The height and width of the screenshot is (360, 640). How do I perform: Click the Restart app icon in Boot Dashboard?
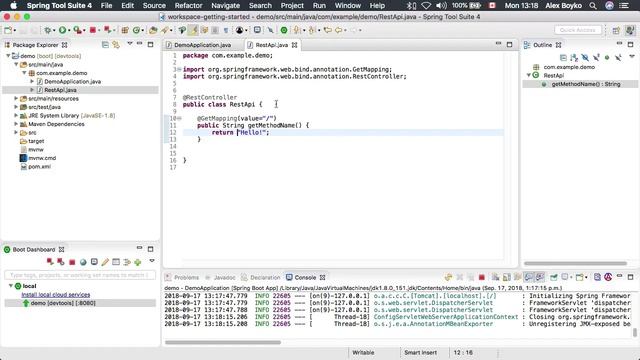click(x=50, y=262)
